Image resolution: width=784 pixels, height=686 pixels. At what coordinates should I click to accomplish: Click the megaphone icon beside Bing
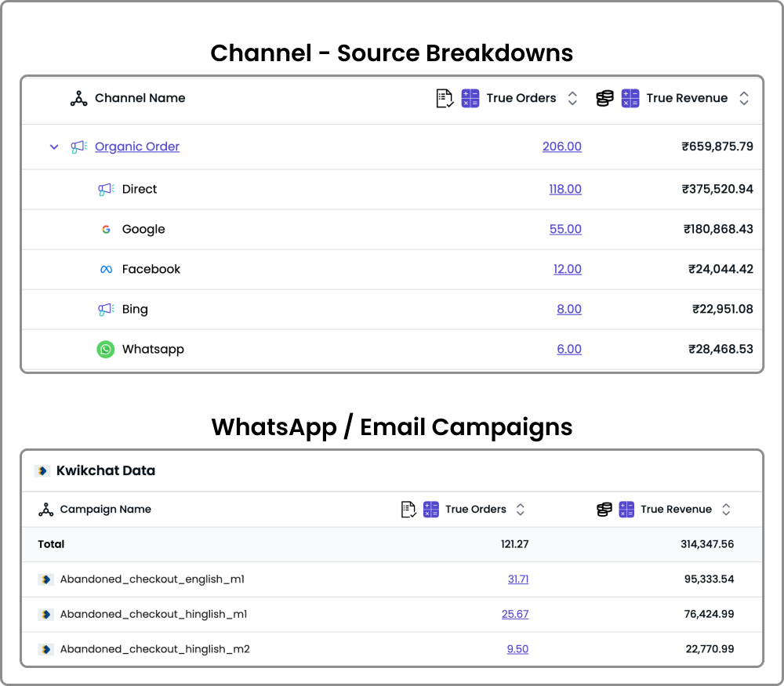coord(105,310)
